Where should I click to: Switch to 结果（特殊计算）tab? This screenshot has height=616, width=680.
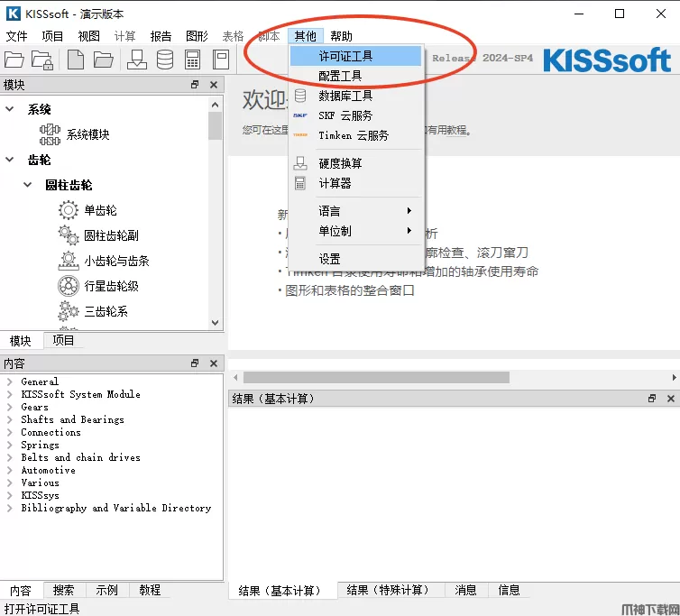tap(391, 590)
